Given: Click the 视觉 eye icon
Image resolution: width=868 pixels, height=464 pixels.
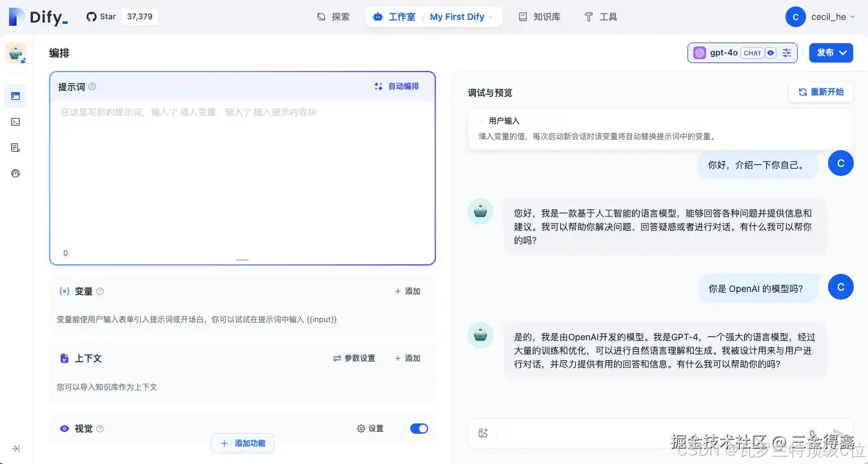Looking at the screenshot, I should tap(64, 429).
